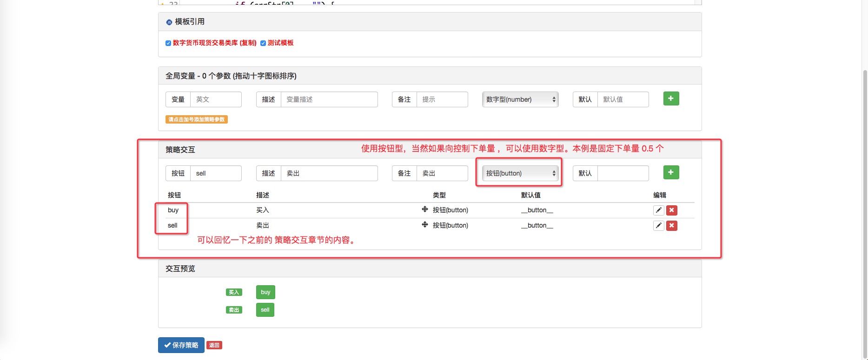Click the red 返回 button
The width and height of the screenshot is (868, 360).
pyautogui.click(x=214, y=345)
